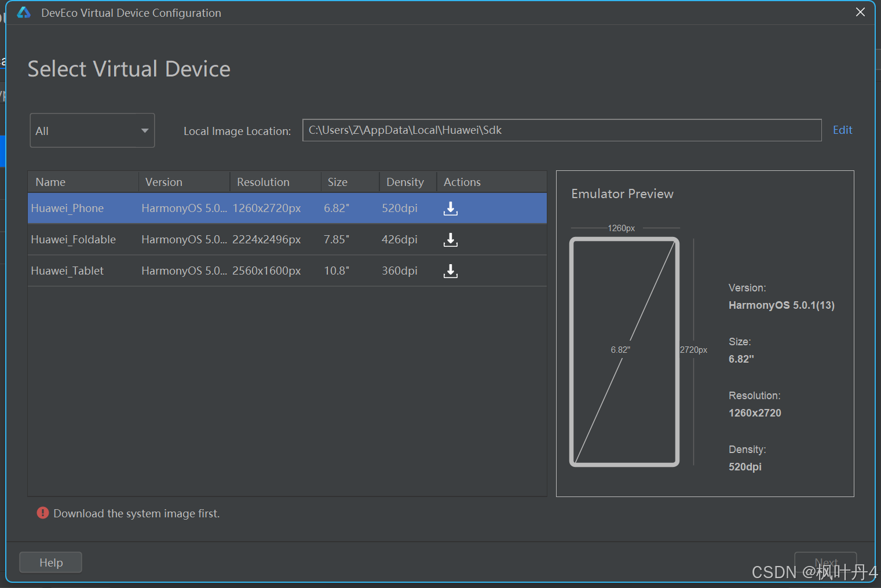Download the Huawei_Tablet system image
881x588 pixels.
[450, 271]
